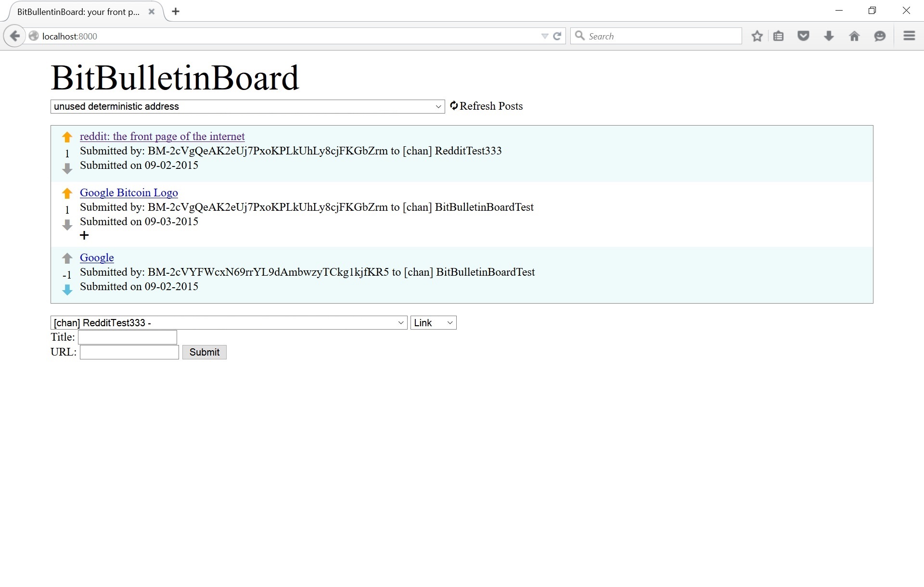Open the browser hamburger menu

click(x=909, y=36)
